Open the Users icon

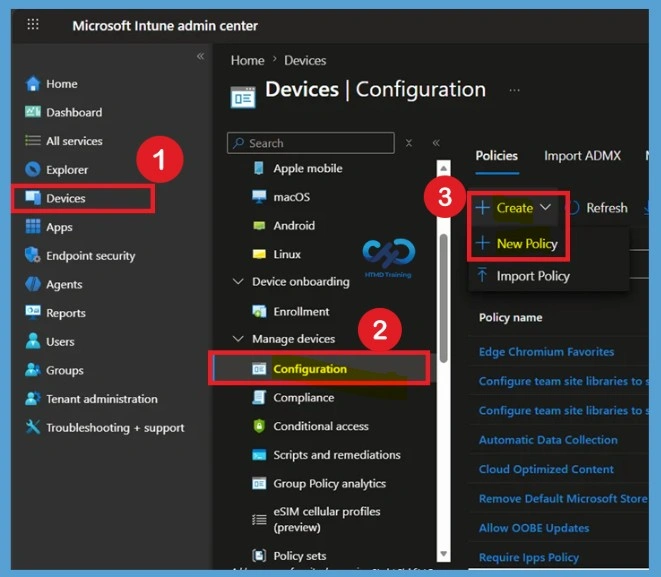pyautogui.click(x=33, y=341)
